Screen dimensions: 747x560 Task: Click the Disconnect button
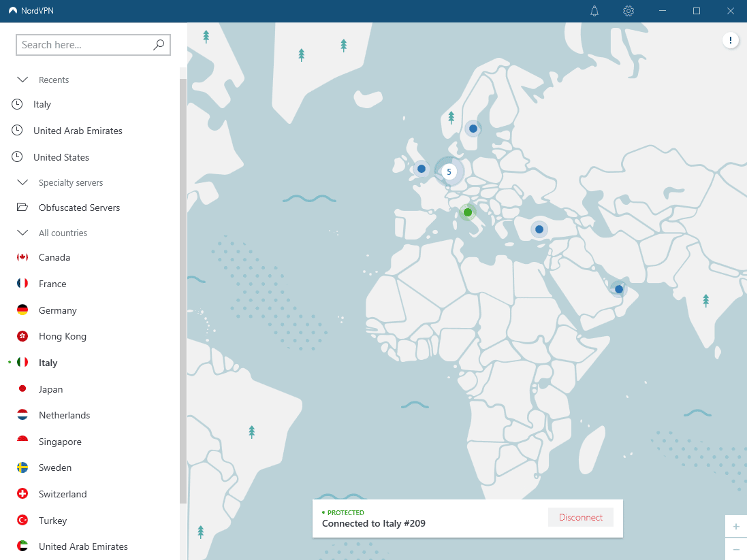coord(580,517)
